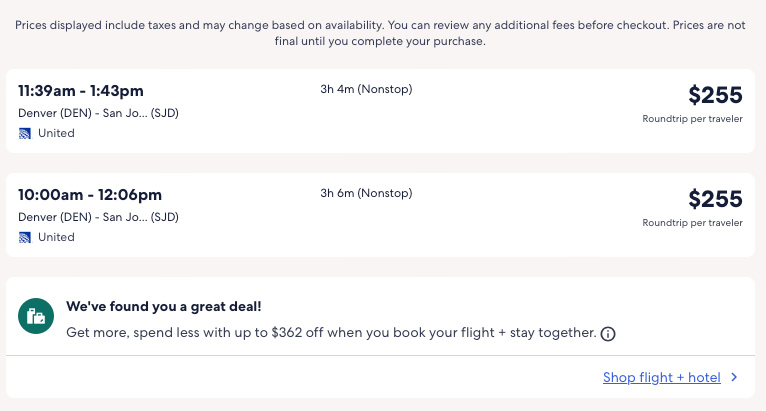The height and width of the screenshot is (411, 766).
Task: Click the United airline name on the 11:39am flight
Action: click(x=56, y=133)
